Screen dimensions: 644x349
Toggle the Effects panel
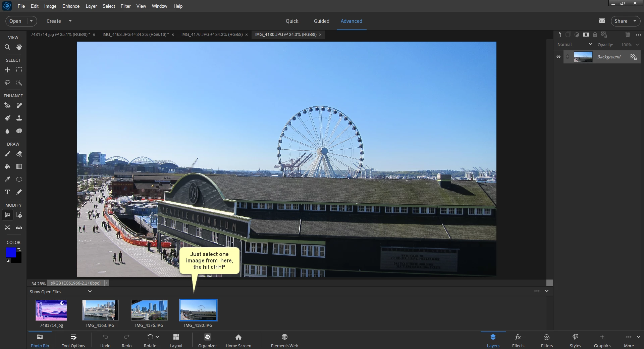pyautogui.click(x=518, y=340)
